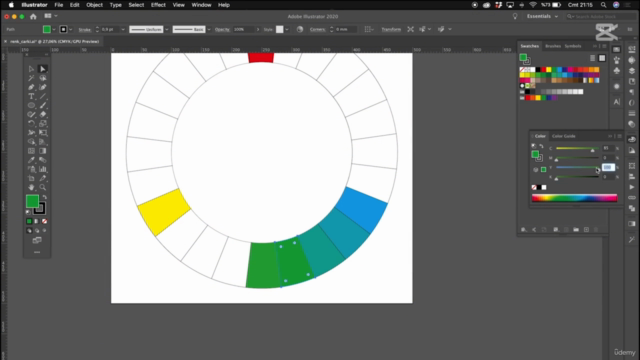Activate the Stroke box in toolbar
The image size is (640, 360).
[x=40, y=209]
